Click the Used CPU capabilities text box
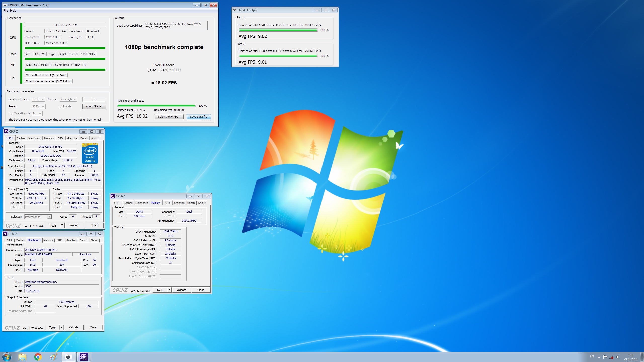 [x=176, y=26]
